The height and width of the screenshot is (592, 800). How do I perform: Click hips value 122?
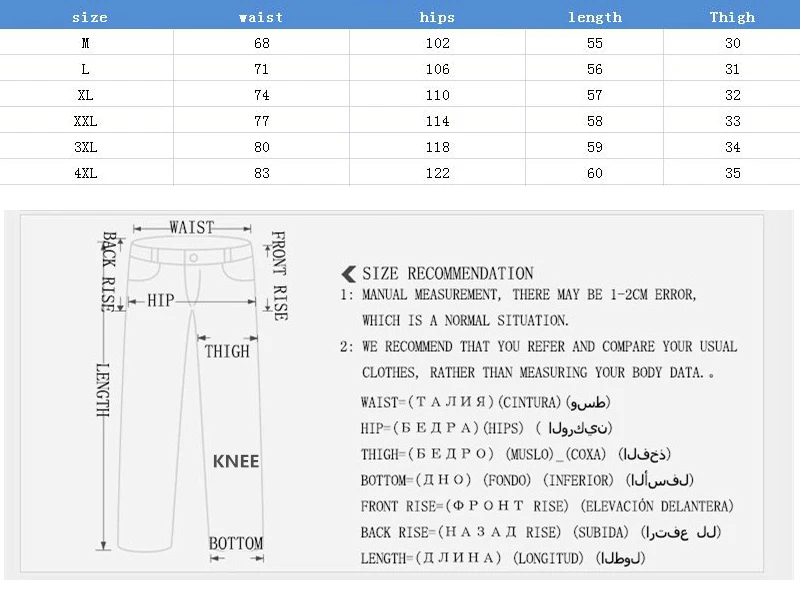tap(438, 173)
